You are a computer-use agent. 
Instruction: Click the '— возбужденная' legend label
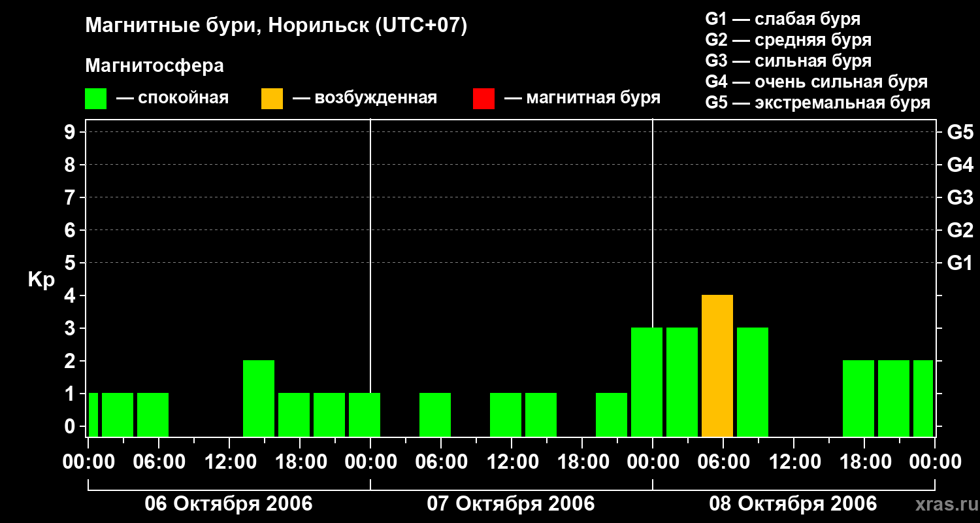[x=365, y=99]
